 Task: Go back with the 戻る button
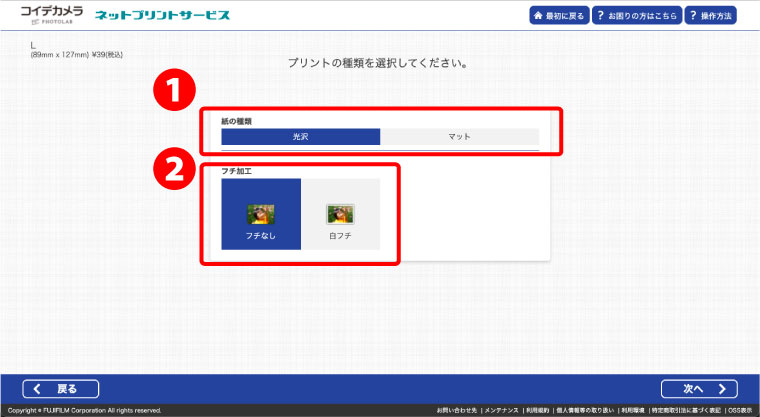pos(62,388)
